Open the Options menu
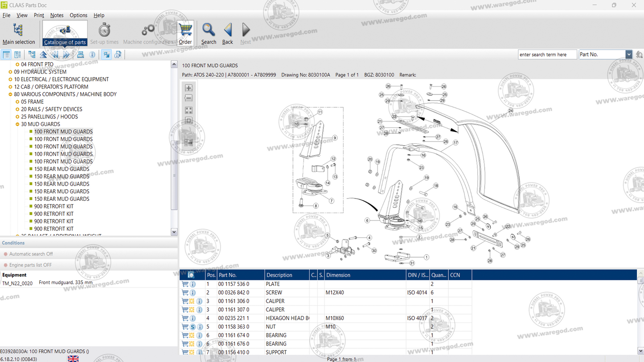Screen dimensions: 644x362 click(x=78, y=15)
